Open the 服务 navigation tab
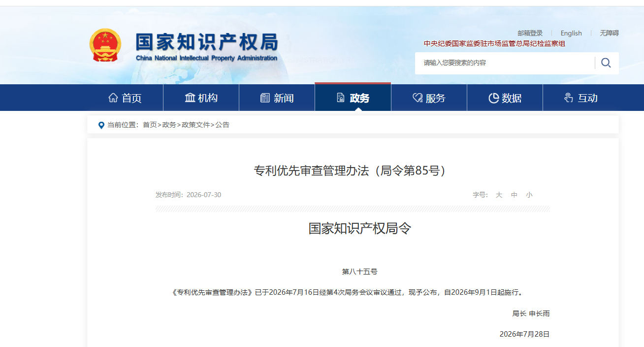Screen dimensions: 644x347 429,98
